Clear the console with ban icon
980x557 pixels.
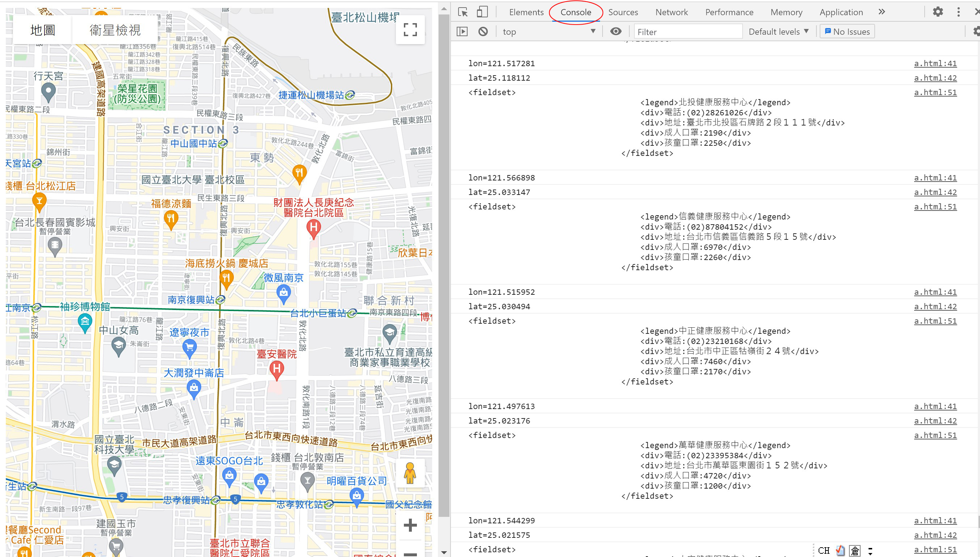[x=483, y=32]
